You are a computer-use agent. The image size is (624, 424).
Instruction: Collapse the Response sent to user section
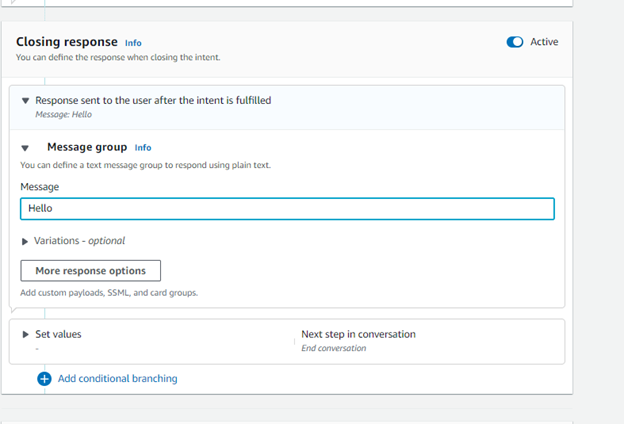point(25,101)
